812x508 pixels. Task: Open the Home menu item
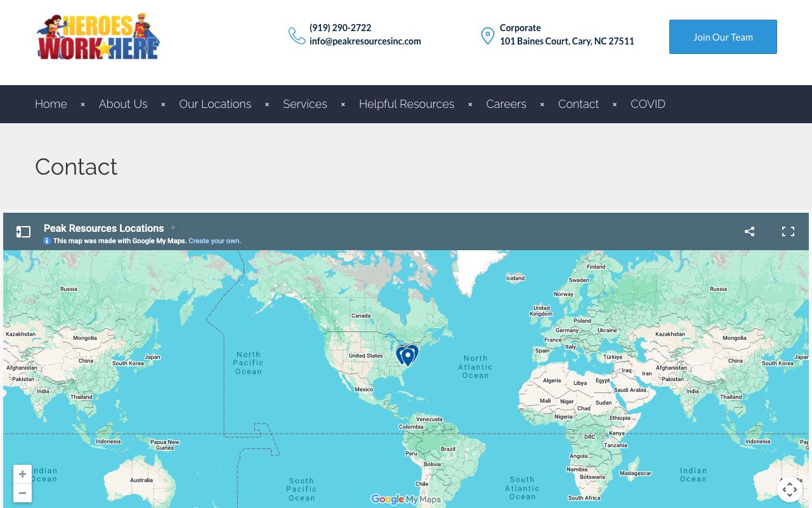pos(51,104)
